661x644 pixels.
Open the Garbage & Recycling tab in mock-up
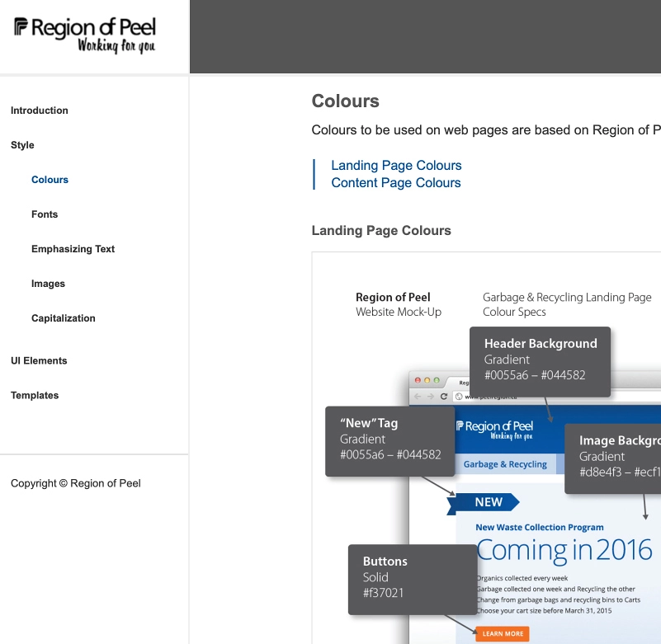[505, 463]
